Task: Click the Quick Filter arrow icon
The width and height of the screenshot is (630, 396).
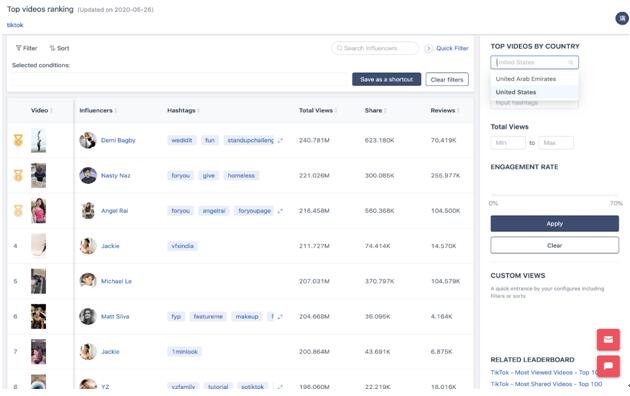Action: click(x=428, y=48)
